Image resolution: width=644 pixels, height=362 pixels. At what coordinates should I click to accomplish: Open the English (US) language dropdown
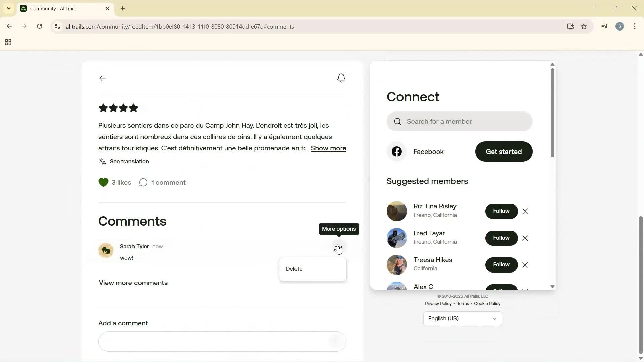coord(463,319)
